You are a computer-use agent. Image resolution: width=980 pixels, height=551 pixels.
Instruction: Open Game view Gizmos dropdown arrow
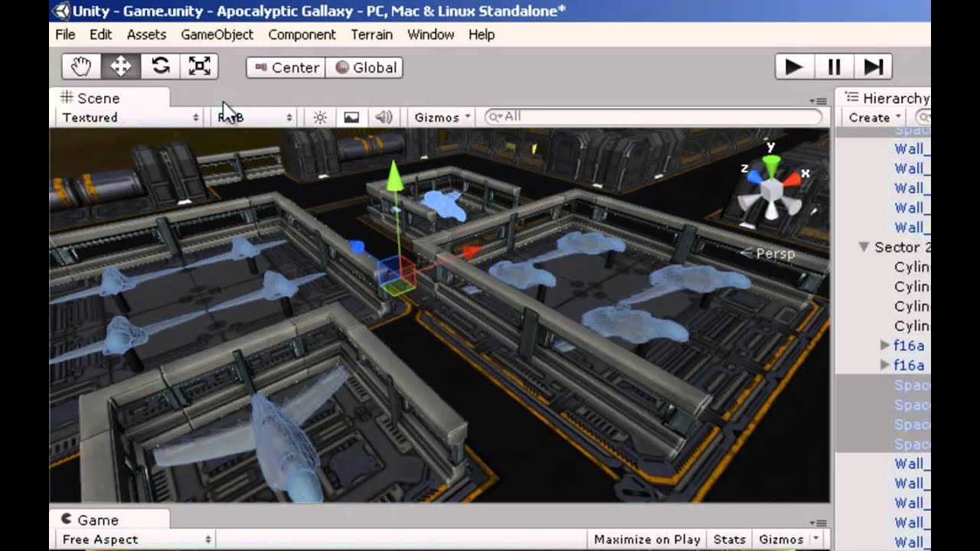(x=815, y=540)
